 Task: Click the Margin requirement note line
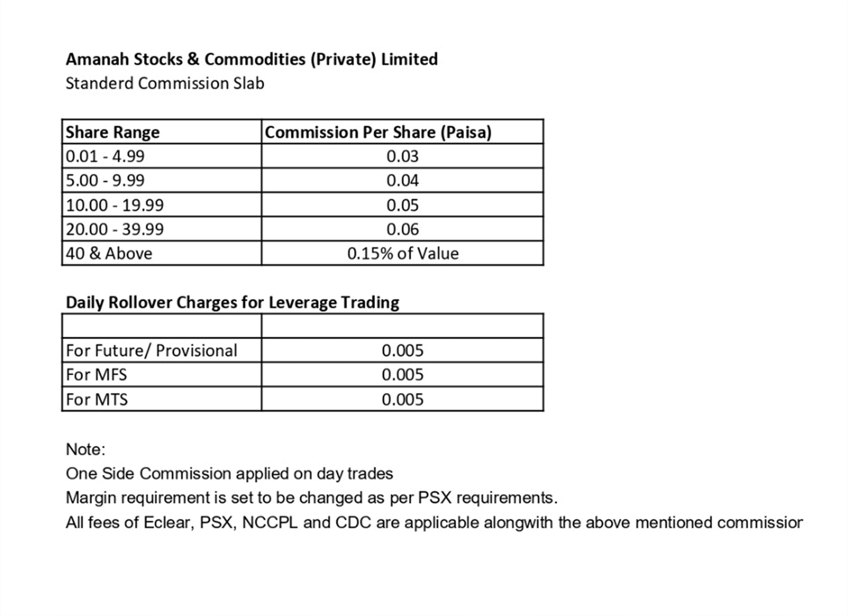pyautogui.click(x=311, y=498)
